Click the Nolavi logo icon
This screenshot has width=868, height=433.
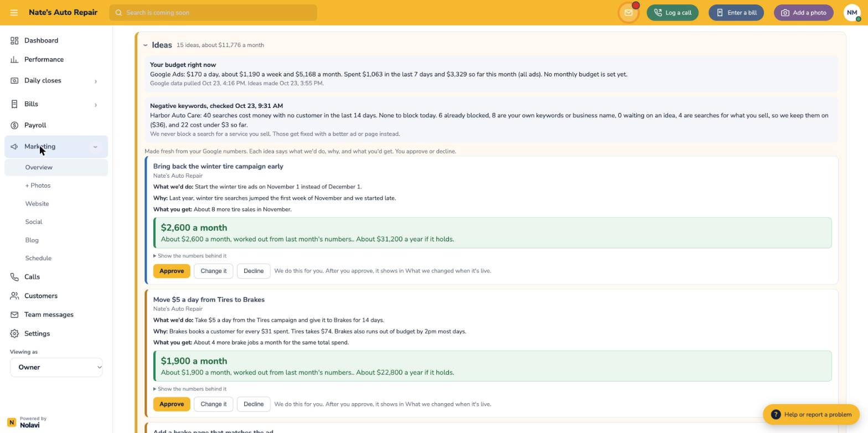pyautogui.click(x=11, y=422)
